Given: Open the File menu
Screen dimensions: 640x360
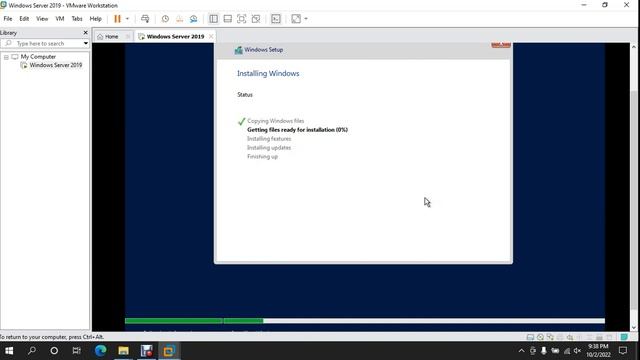Looking at the screenshot, I should [x=8, y=19].
